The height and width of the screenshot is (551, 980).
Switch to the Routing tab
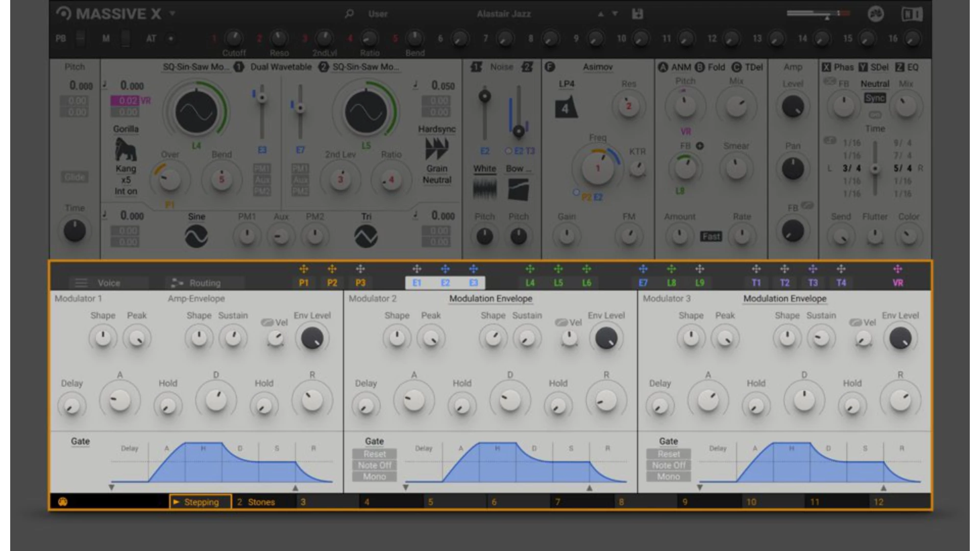(205, 283)
